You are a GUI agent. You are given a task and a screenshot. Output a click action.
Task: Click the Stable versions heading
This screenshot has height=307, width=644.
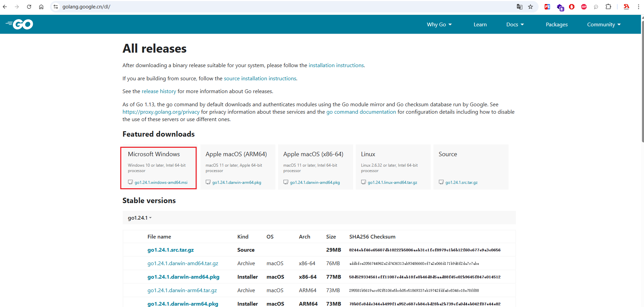click(x=149, y=201)
